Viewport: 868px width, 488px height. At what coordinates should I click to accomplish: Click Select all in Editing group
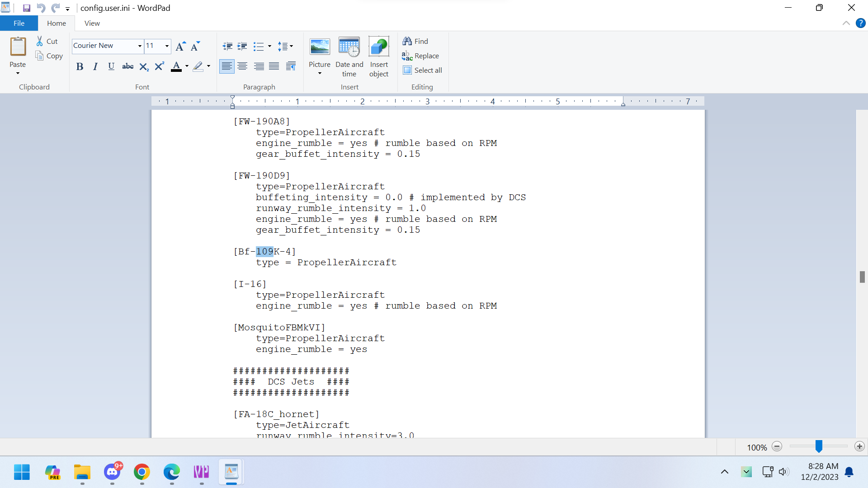pos(422,70)
